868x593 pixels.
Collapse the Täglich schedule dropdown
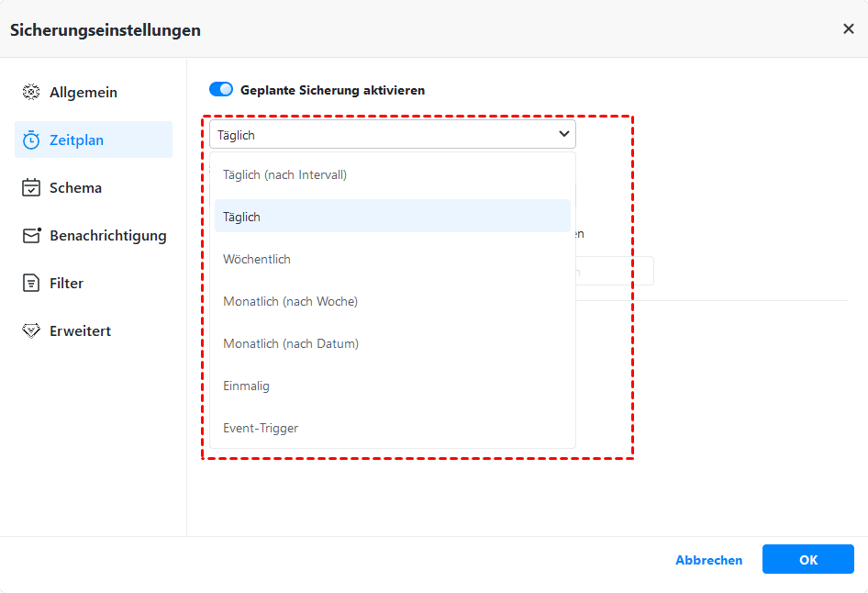(385, 135)
